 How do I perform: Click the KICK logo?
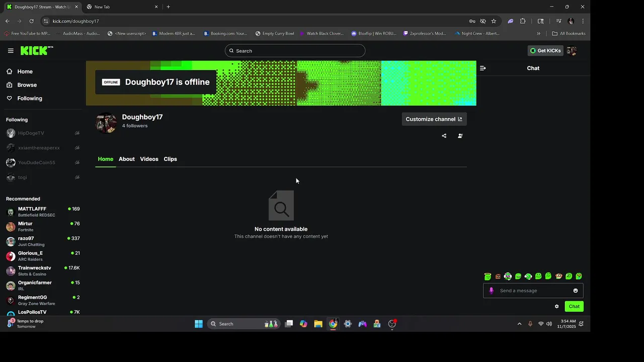(36, 50)
